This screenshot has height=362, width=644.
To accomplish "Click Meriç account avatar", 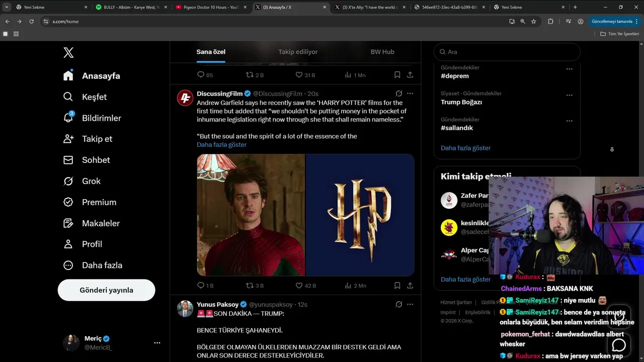I will click(71, 343).
